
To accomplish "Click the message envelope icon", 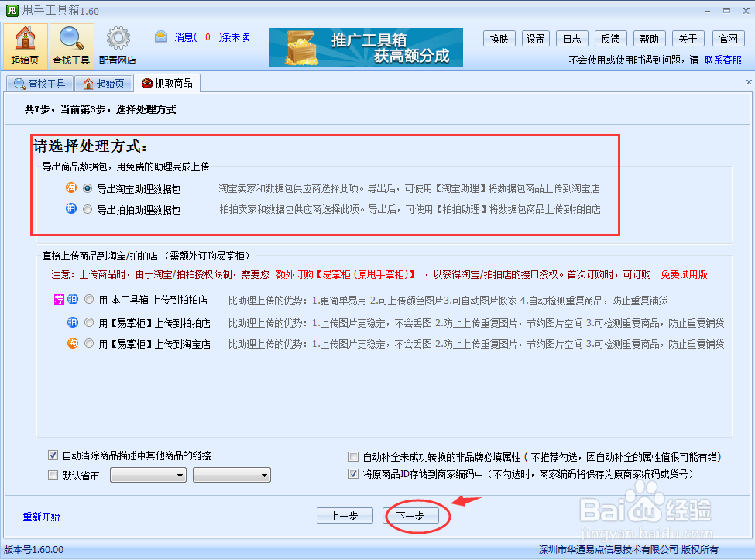I will 160,36.
